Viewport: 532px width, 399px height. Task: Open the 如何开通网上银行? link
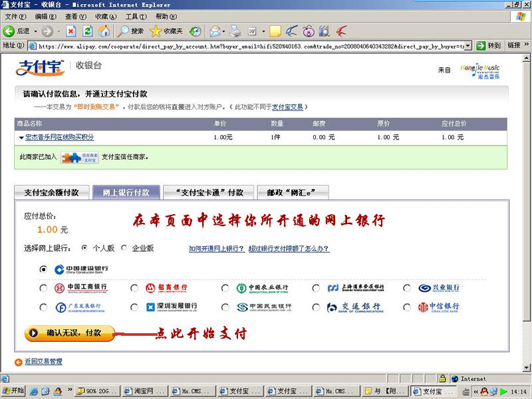pos(217,248)
